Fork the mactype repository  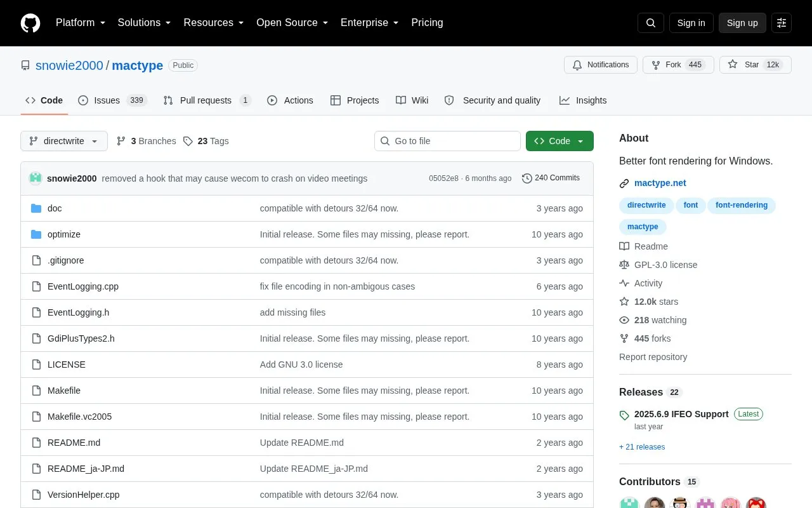coord(678,65)
